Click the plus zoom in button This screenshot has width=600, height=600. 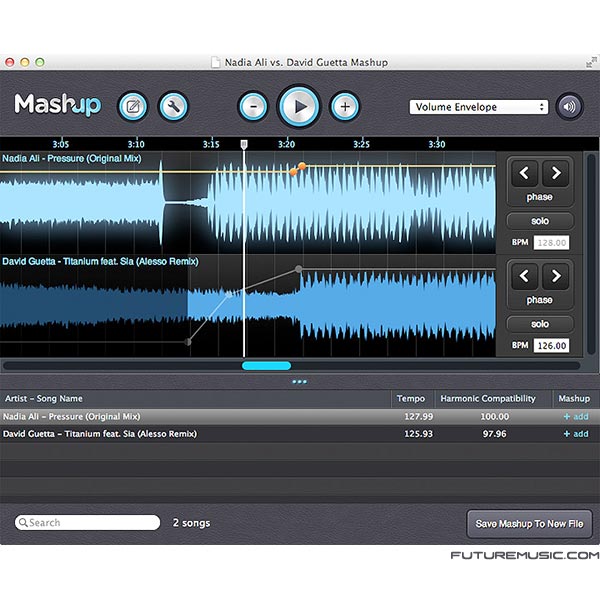click(x=345, y=106)
